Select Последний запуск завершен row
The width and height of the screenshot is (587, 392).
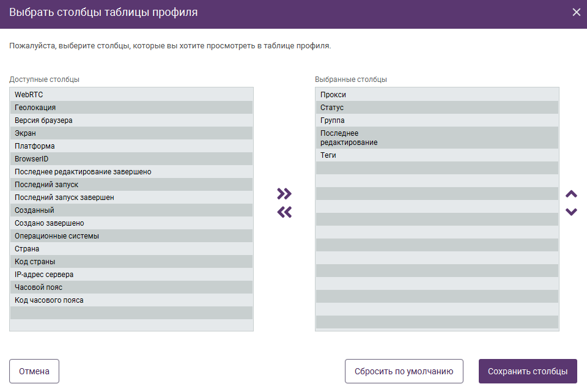[x=131, y=198]
